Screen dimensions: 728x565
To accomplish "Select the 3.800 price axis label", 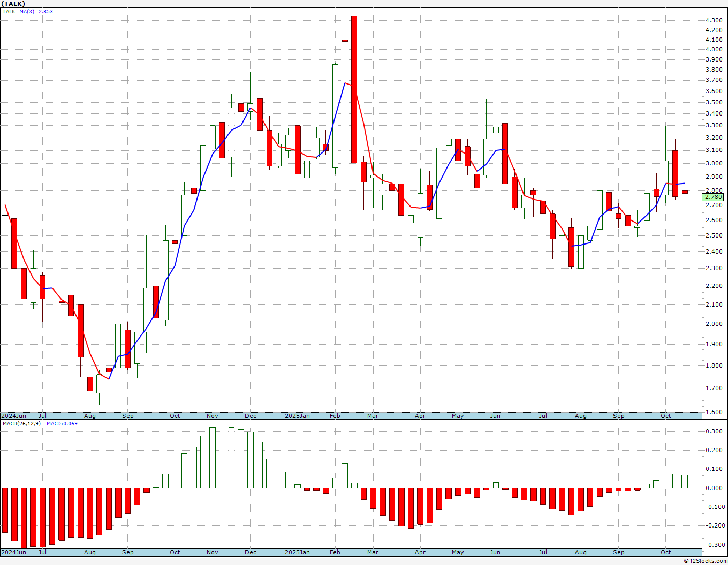I will tap(714, 70).
